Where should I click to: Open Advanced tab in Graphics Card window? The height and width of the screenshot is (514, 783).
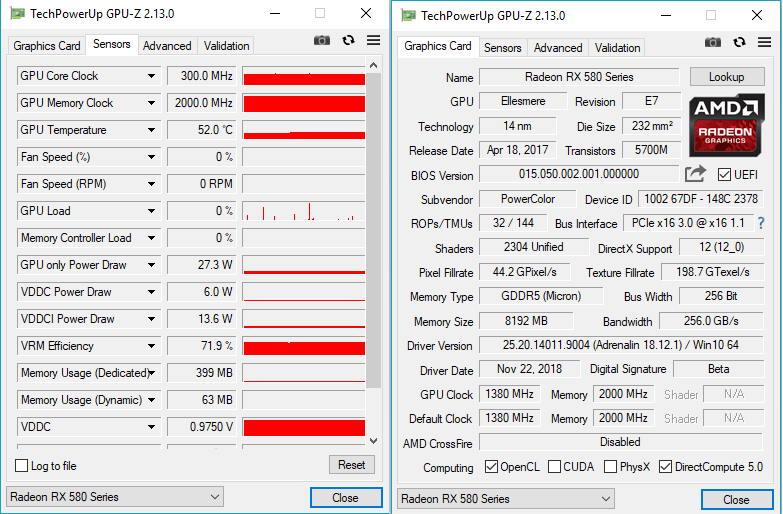[x=558, y=48]
